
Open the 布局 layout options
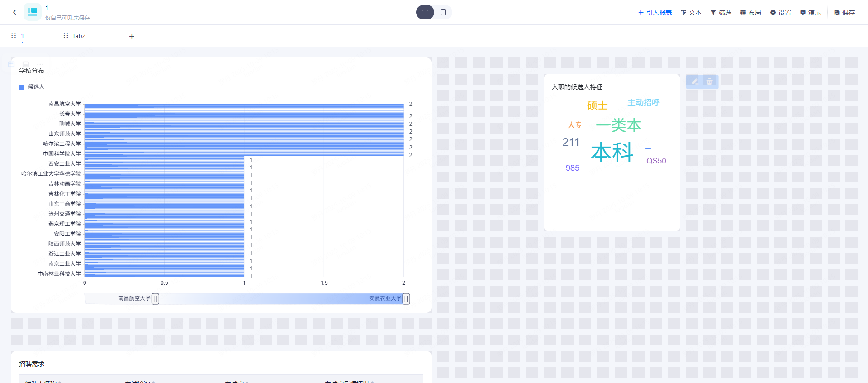coord(751,13)
